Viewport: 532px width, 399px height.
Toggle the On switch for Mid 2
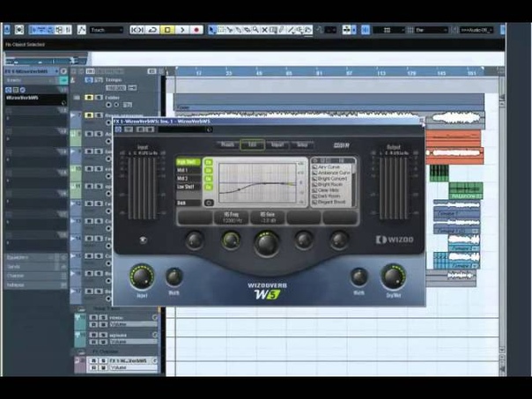[209, 179]
